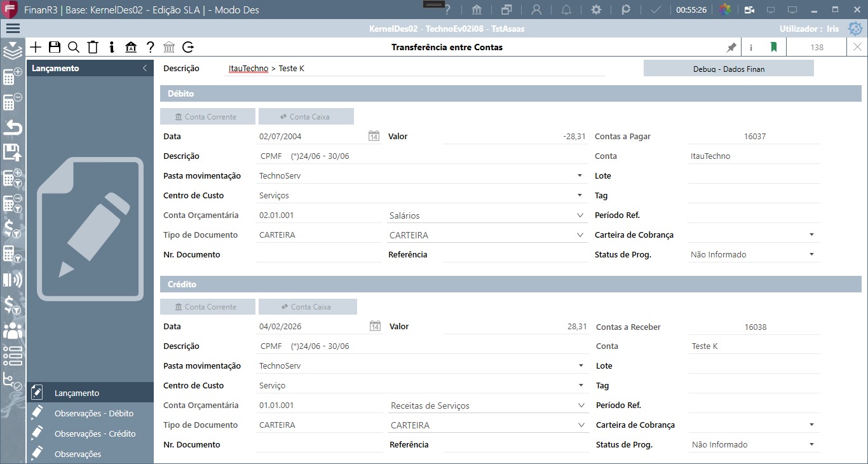Image resolution: width=868 pixels, height=464 pixels.
Task: Open Débito Pasta movimentação dropdown
Action: [580, 175]
